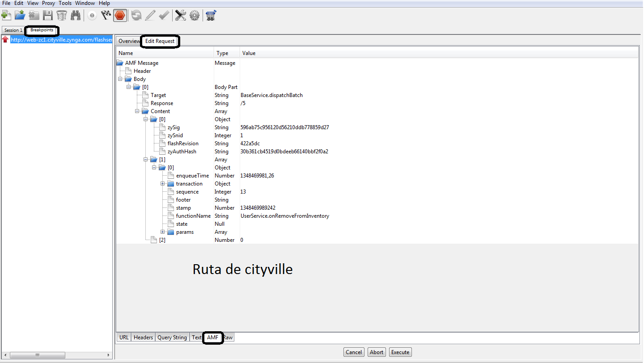This screenshot has height=363, width=644.
Task: Open the Edit menu
Action: pos(19,3)
